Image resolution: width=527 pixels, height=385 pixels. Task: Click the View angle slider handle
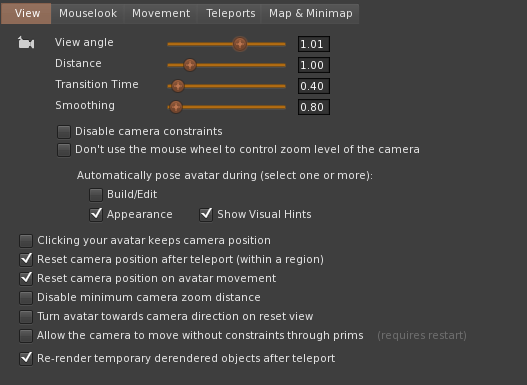[x=240, y=44]
